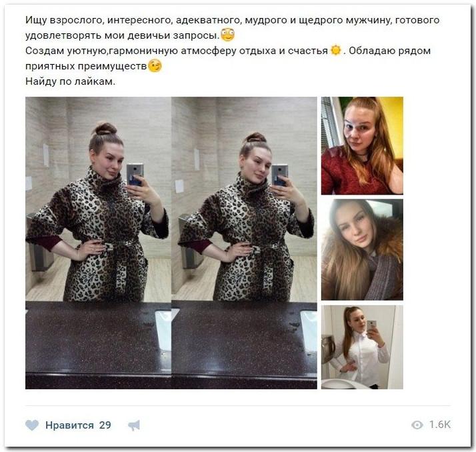This screenshot has height=452, width=476.
Task: Click the megaphone share icon
Action: [x=134, y=425]
